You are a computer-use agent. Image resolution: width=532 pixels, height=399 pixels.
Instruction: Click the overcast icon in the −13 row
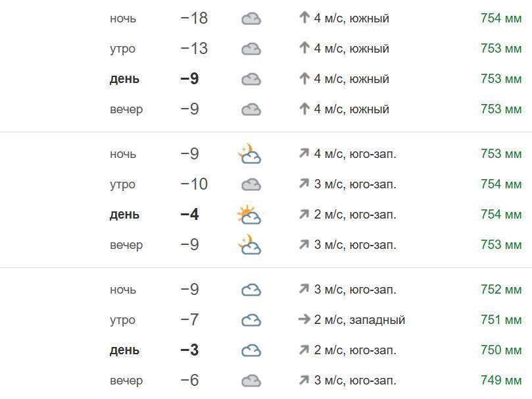251,49
